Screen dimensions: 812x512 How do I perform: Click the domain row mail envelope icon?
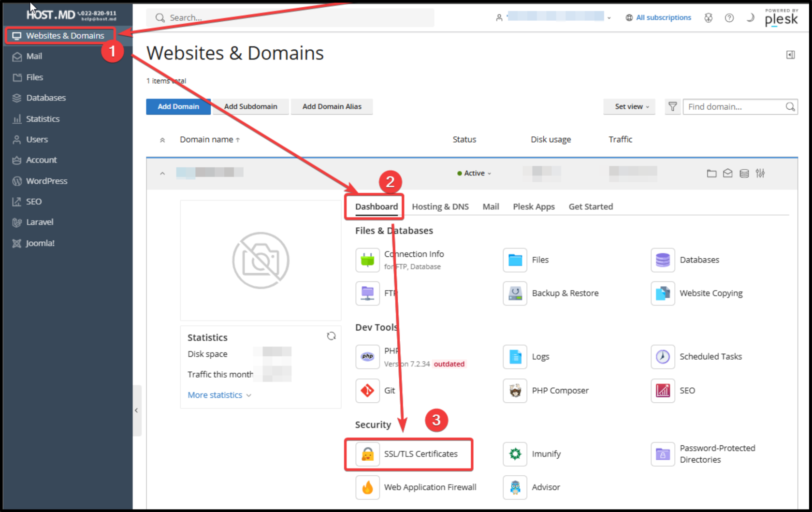click(727, 173)
